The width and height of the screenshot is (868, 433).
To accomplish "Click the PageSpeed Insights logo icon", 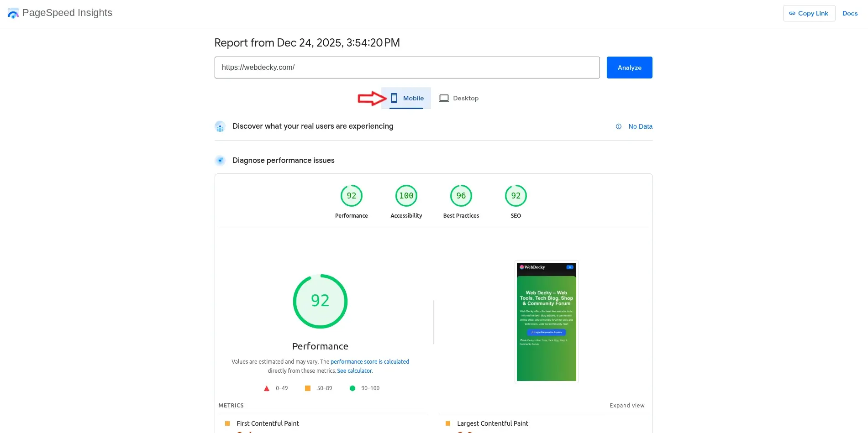I will pyautogui.click(x=12, y=13).
